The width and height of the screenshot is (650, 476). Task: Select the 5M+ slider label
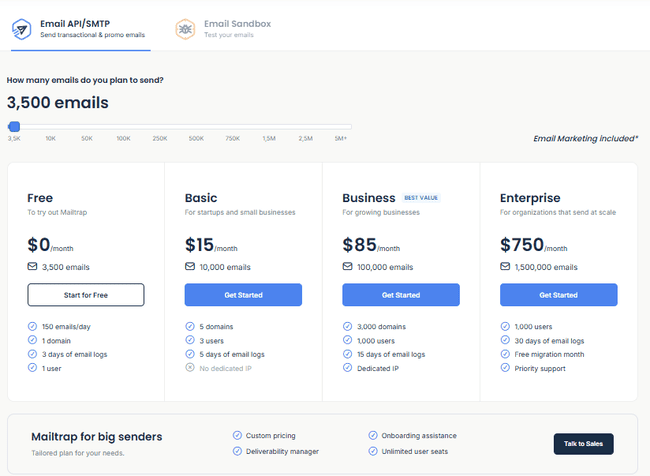(x=341, y=138)
